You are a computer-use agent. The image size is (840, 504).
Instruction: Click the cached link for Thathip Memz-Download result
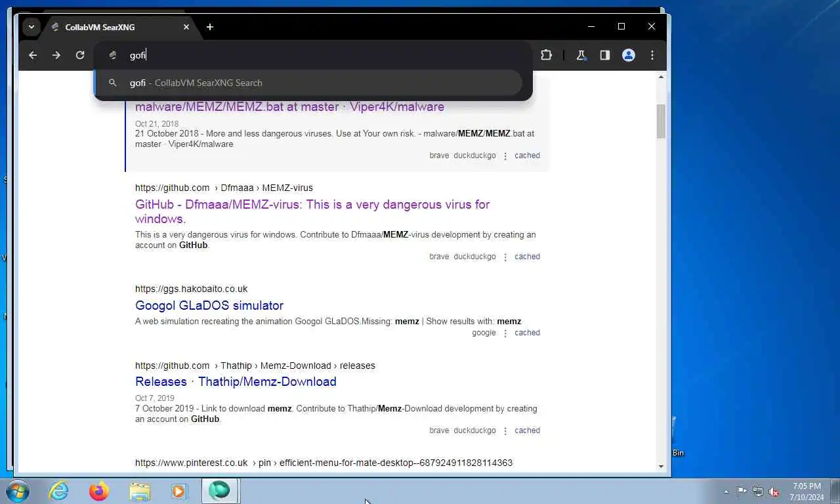coord(527,430)
